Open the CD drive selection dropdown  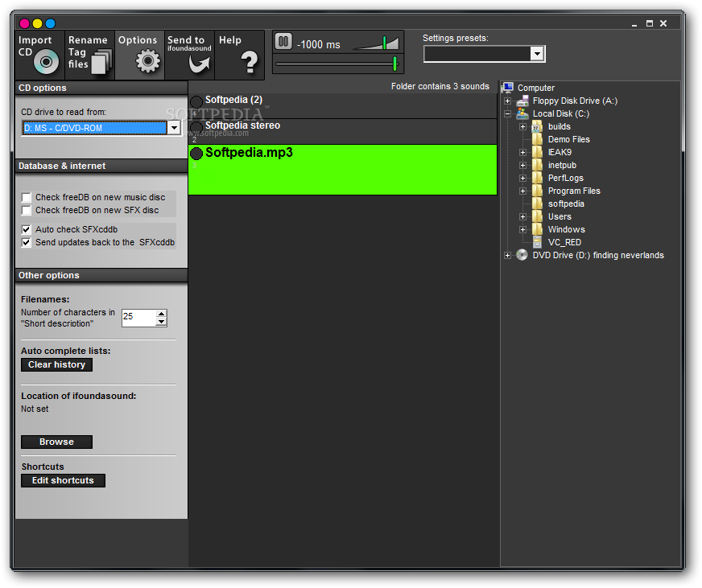click(x=173, y=128)
